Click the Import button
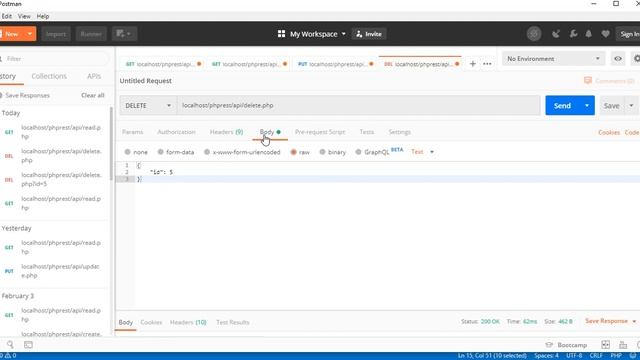The image size is (640, 360). [x=56, y=34]
